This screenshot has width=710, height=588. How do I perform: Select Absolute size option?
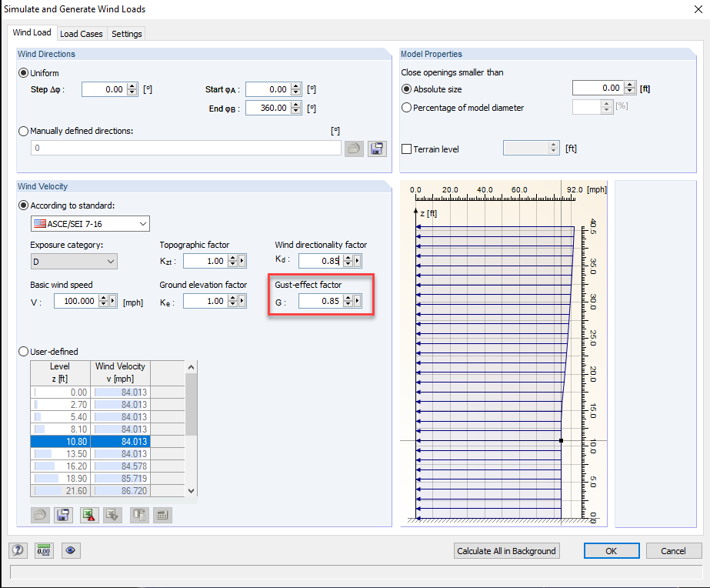coord(407,89)
